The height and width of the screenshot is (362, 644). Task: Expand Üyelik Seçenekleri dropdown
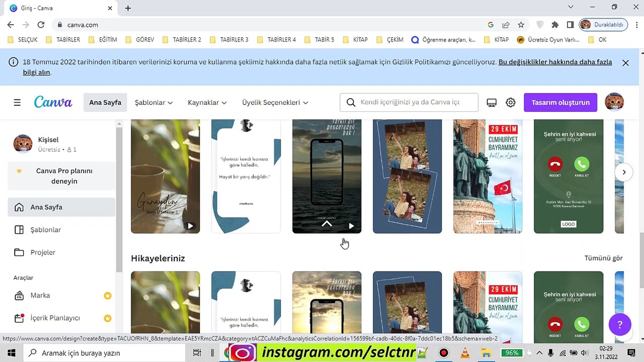coord(275,103)
